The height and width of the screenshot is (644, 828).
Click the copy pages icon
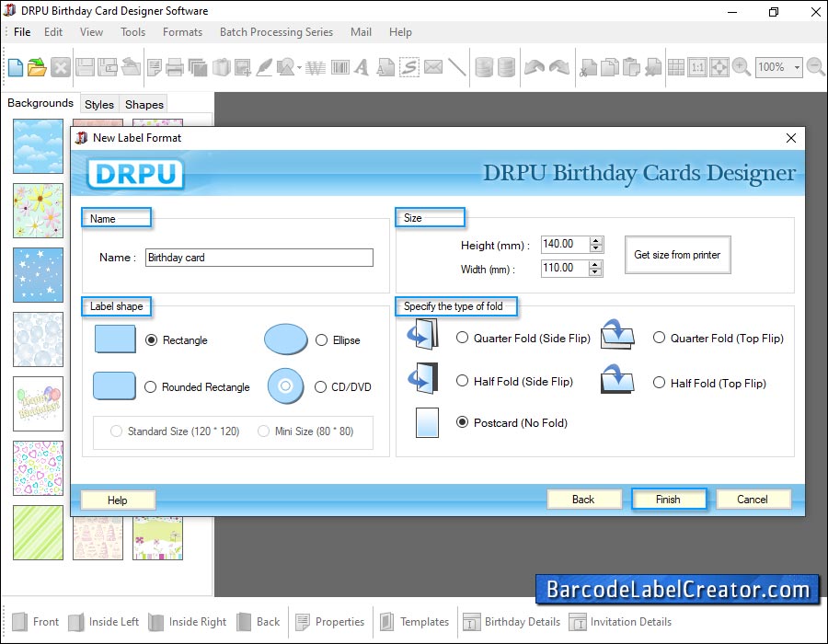pyautogui.click(x=610, y=67)
